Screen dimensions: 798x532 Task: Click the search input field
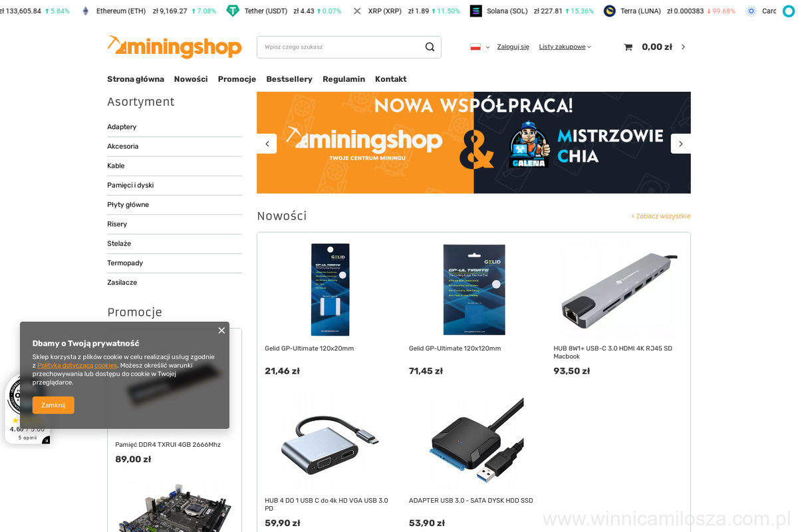[x=339, y=47]
